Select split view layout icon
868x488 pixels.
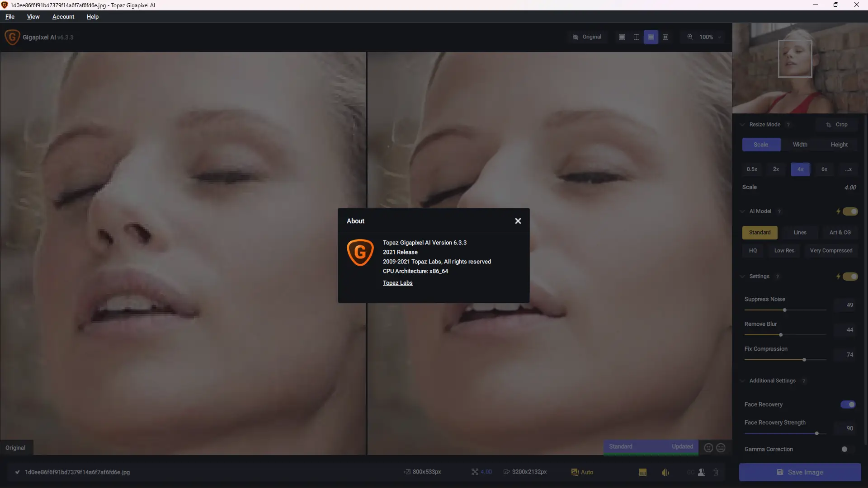point(637,37)
